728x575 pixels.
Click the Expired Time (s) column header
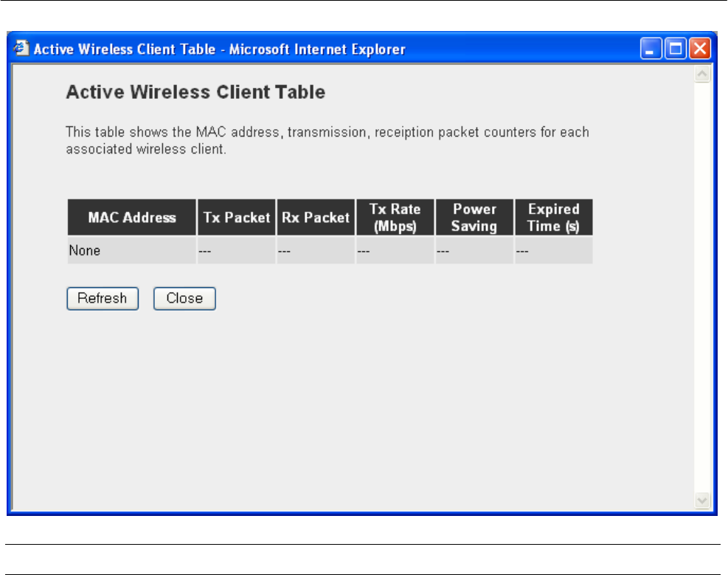[553, 217]
